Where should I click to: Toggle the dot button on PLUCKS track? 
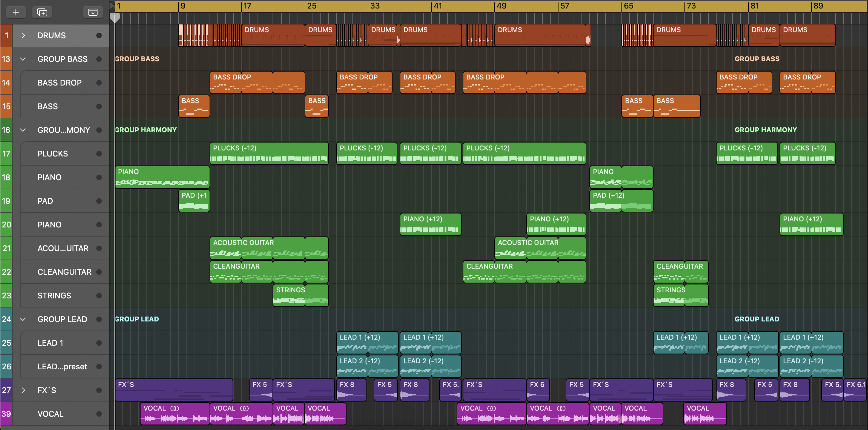coord(99,154)
